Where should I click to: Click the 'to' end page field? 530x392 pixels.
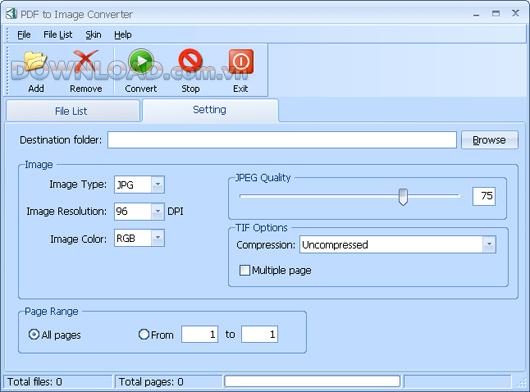(x=260, y=335)
